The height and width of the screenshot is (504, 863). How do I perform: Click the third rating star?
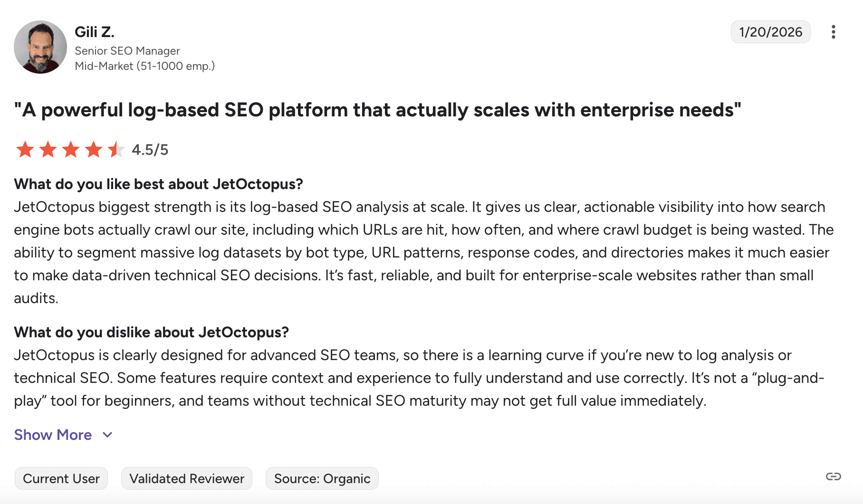click(71, 150)
